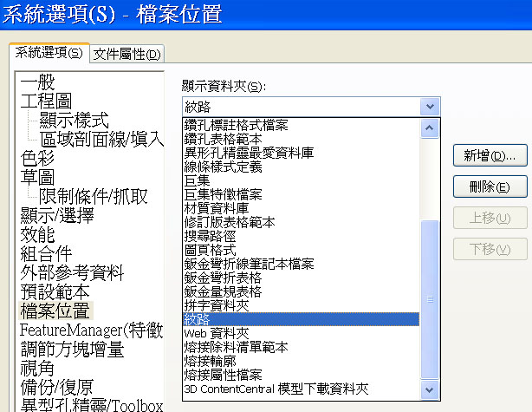Pick 材質資料庫 from the list
The image size is (532, 412).
[x=301, y=208]
